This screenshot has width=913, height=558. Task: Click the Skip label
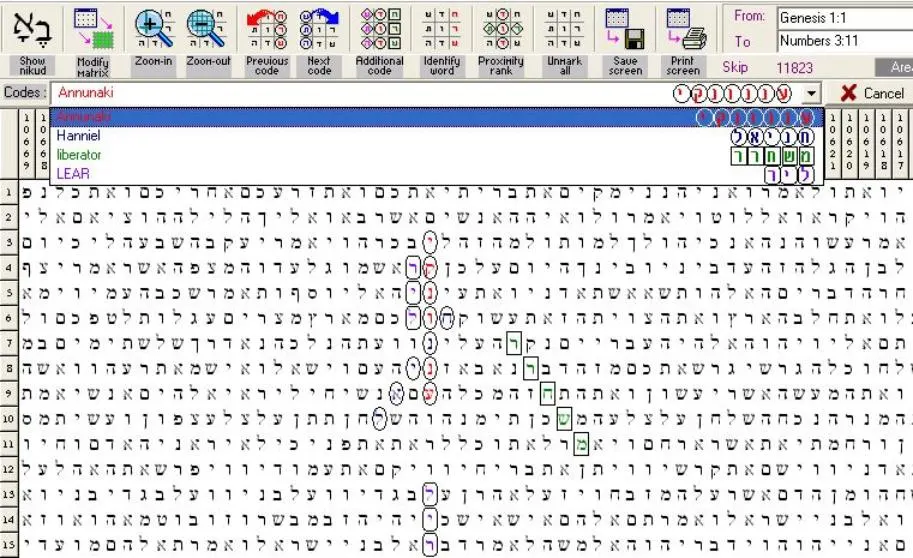735,67
